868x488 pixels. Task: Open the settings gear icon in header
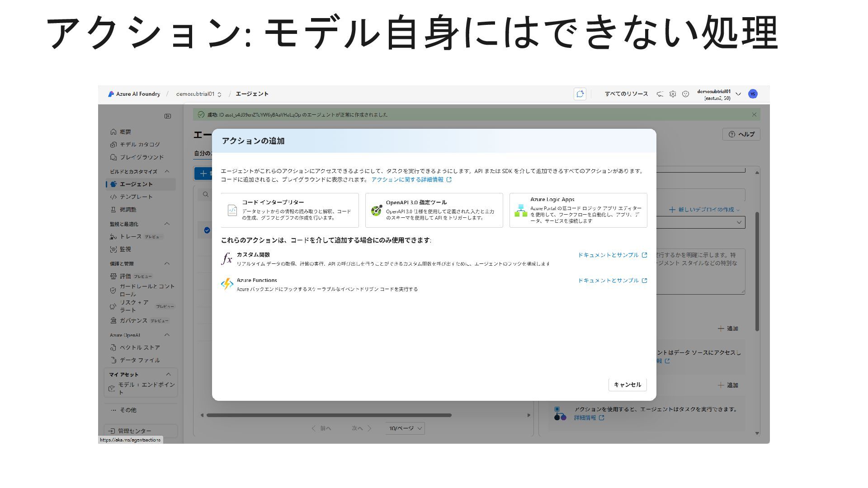673,94
